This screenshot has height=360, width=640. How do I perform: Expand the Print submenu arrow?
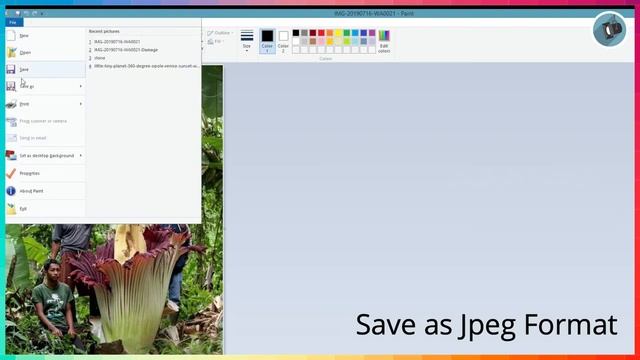[81, 104]
